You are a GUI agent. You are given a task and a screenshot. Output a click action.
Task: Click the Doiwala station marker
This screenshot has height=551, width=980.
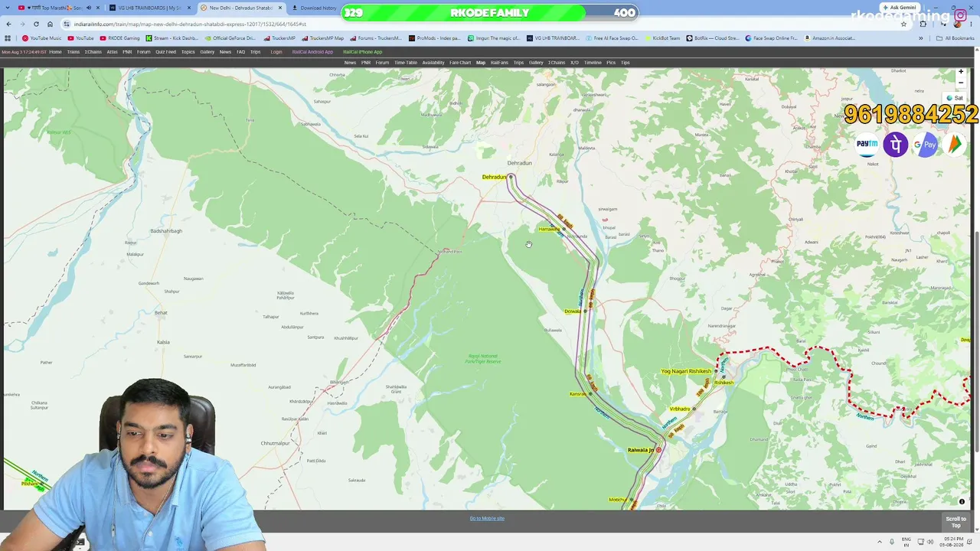(x=585, y=311)
